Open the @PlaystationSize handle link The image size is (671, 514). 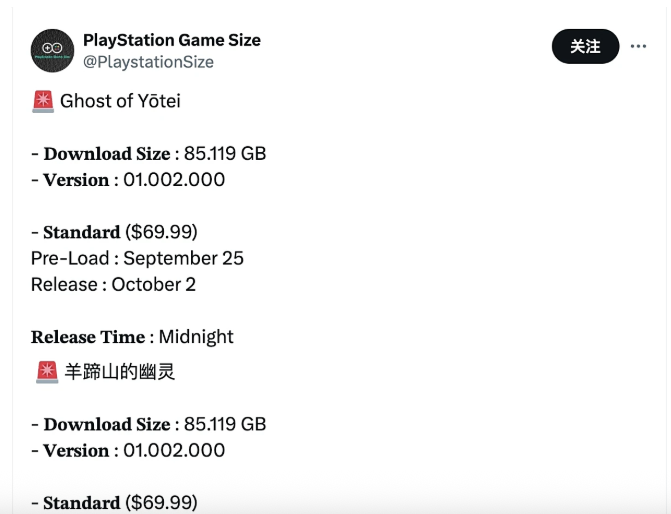148,62
